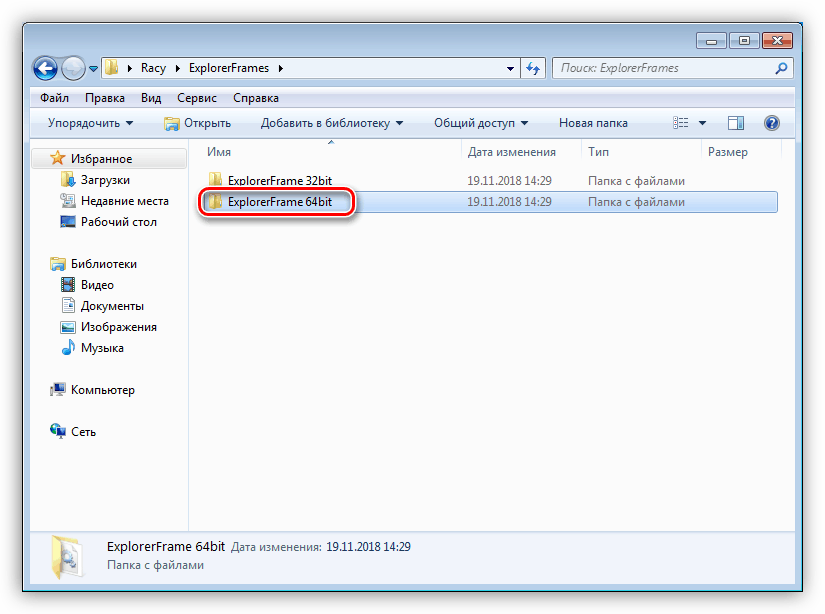Select ExplorerFrame 32bit folder name
This screenshot has width=825, height=614.
point(280,181)
